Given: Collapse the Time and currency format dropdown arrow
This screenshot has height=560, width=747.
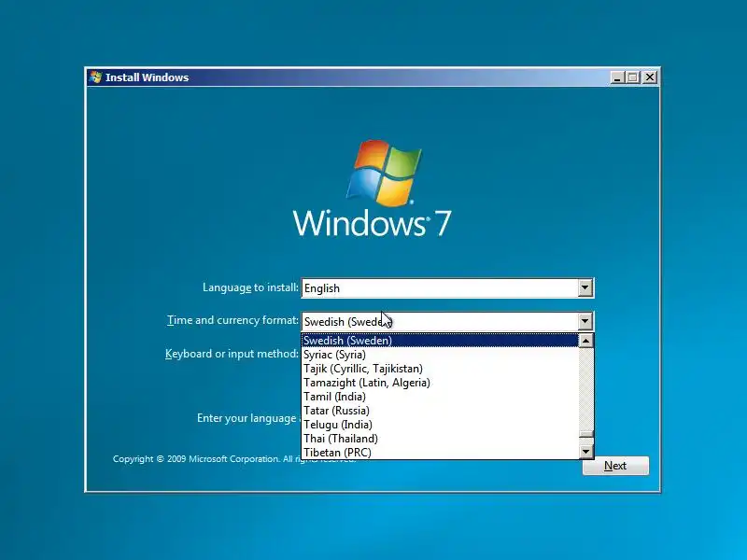Looking at the screenshot, I should [x=585, y=321].
